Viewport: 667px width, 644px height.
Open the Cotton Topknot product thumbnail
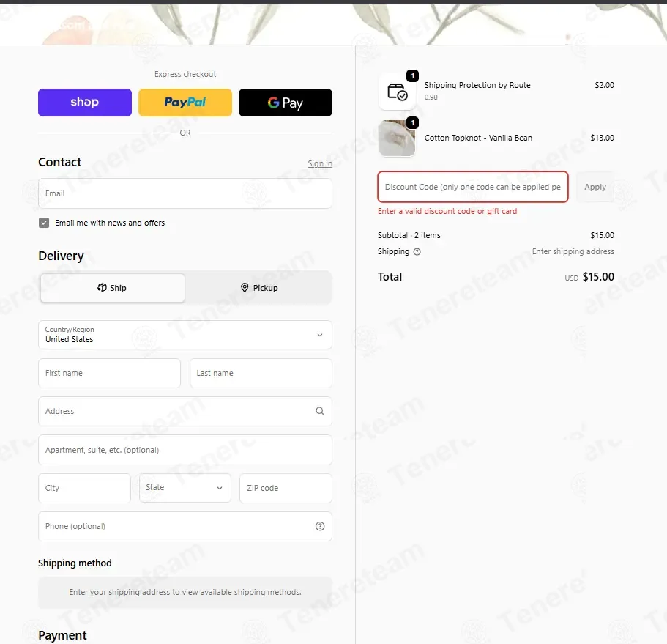[398, 138]
